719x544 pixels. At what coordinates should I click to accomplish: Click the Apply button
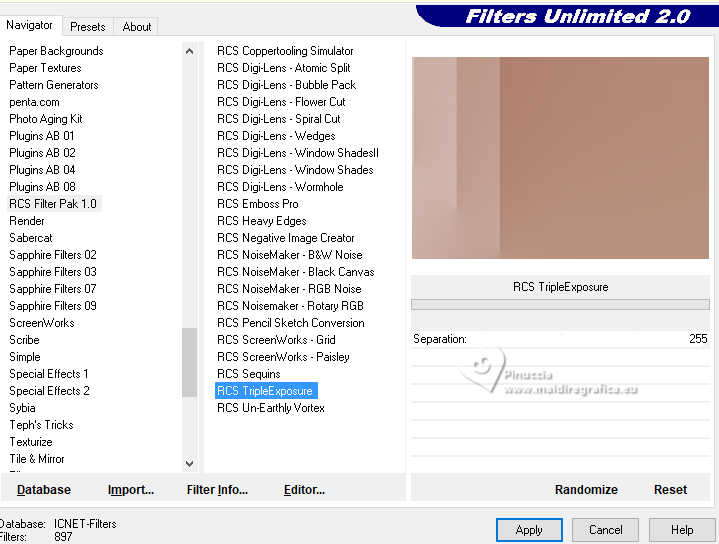pos(529,530)
